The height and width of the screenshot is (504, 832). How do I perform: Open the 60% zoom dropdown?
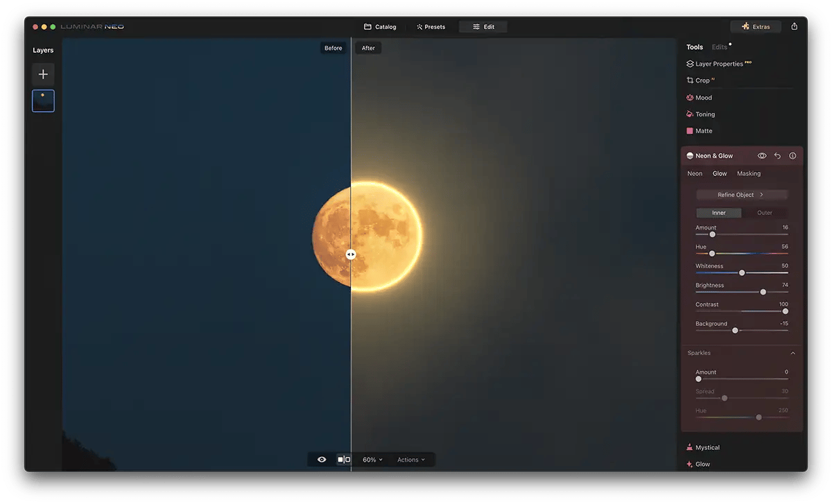click(373, 460)
